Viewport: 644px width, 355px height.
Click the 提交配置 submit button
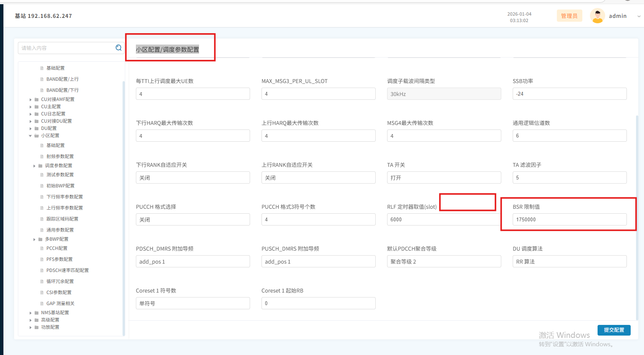(x=614, y=330)
